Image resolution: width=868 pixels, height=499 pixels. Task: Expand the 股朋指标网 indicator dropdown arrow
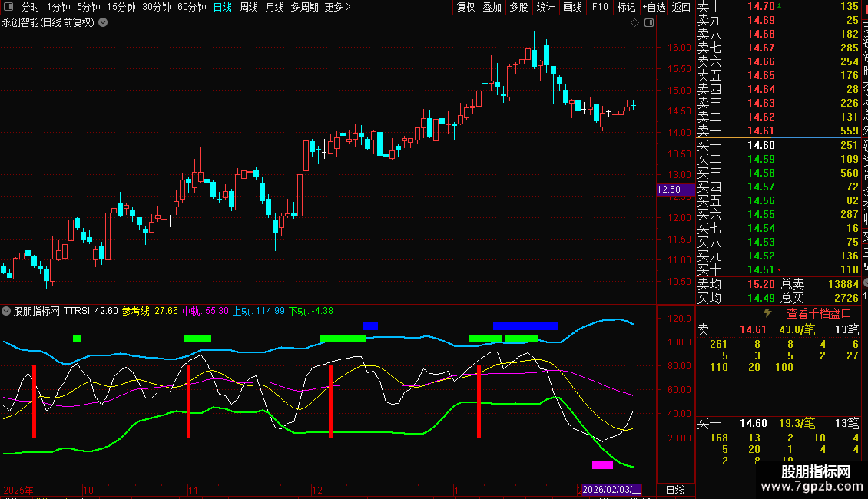(7, 311)
